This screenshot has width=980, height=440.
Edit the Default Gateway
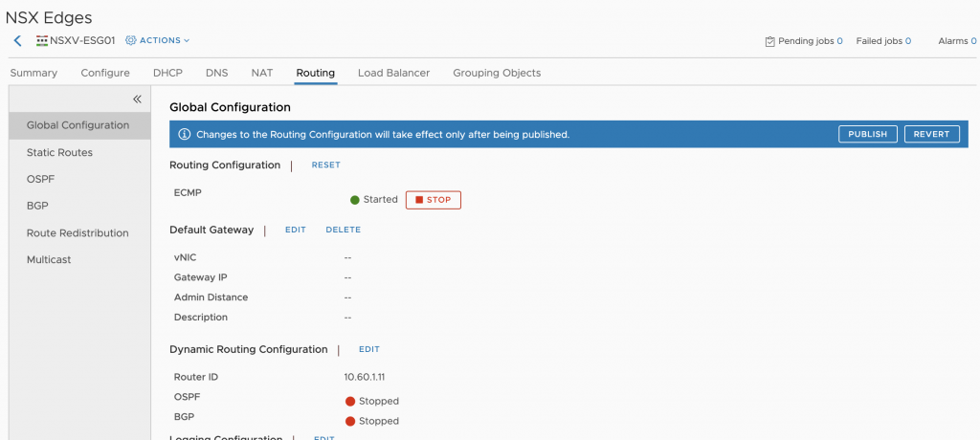(x=296, y=230)
